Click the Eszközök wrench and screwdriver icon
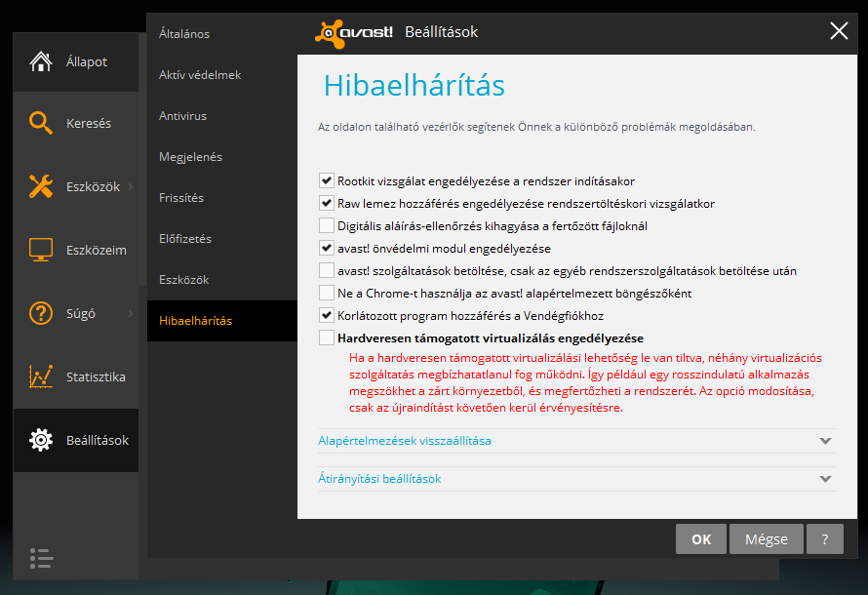Viewport: 868px width, 595px height. tap(41, 186)
